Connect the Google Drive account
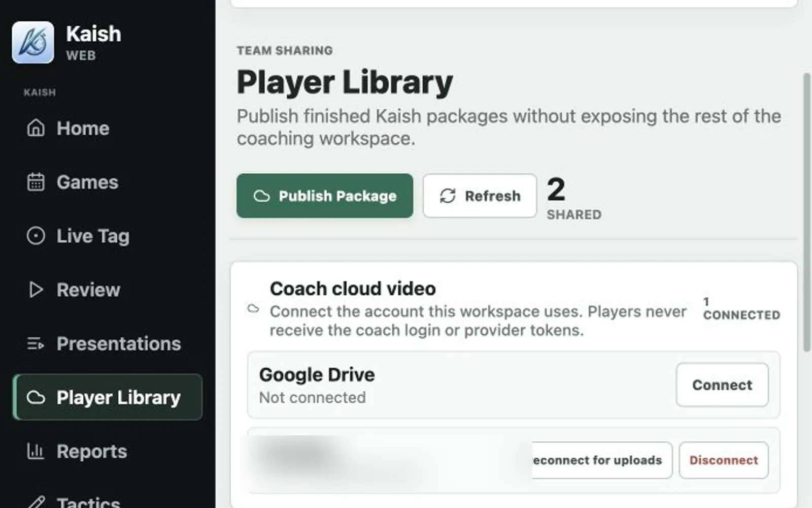Viewport: 812px width, 508px height. pyautogui.click(x=722, y=385)
